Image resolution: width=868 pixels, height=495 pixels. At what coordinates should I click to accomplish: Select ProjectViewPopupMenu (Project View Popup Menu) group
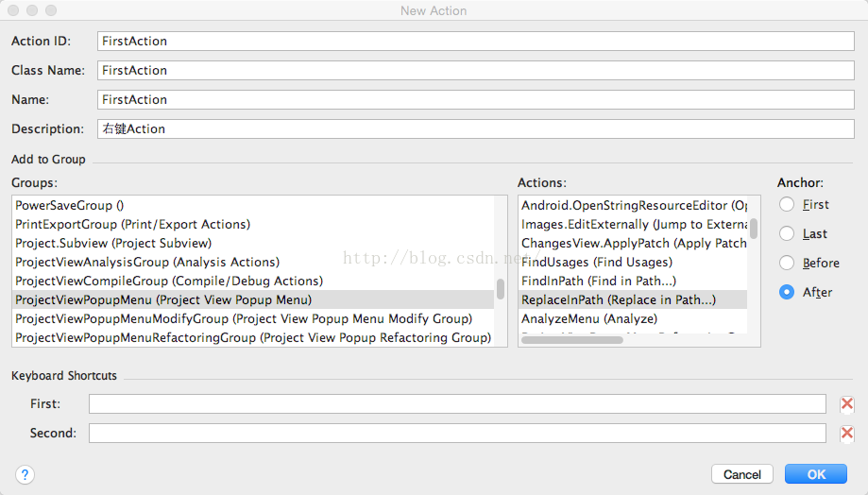[x=253, y=299]
